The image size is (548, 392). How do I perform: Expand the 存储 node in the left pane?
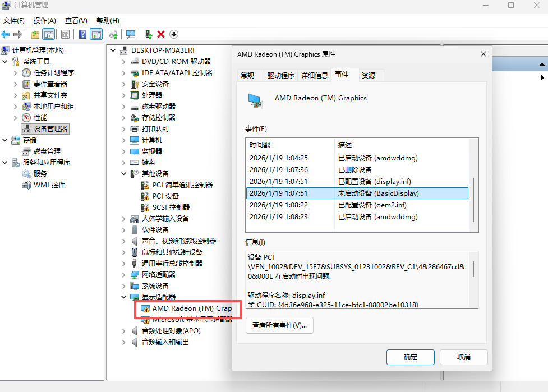pos(6,140)
